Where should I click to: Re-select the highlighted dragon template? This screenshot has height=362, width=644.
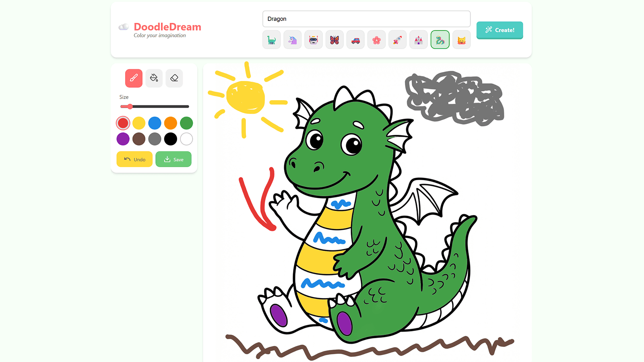[440, 39]
